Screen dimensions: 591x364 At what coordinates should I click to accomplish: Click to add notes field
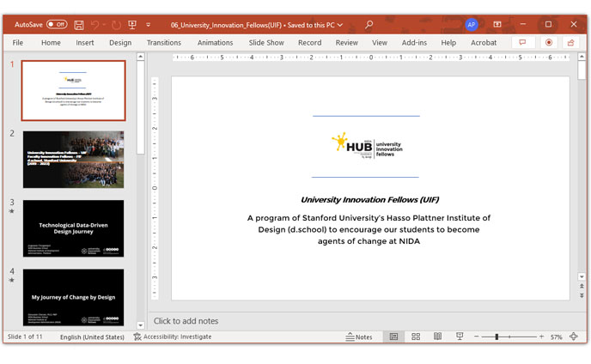point(186,321)
